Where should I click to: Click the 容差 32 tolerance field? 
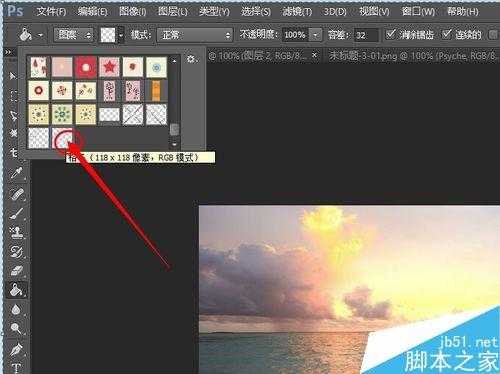click(366, 35)
